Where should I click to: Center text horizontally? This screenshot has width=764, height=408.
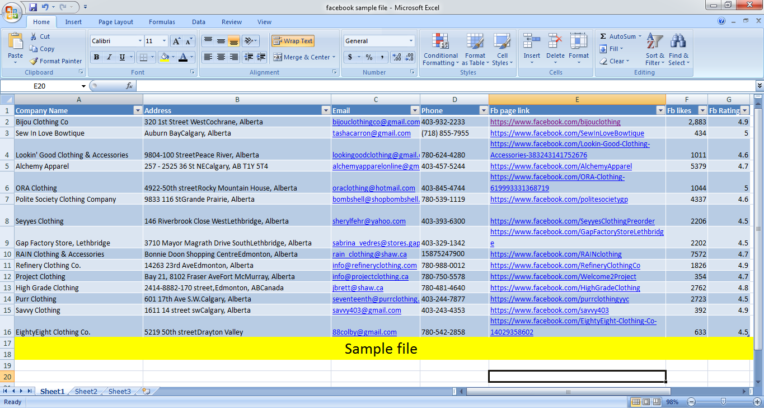[221, 57]
